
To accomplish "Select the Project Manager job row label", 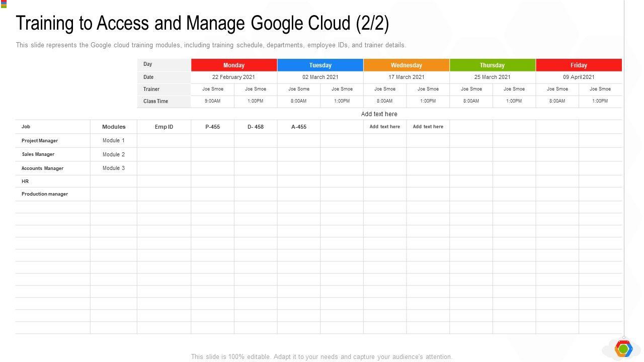I will coord(40,141).
